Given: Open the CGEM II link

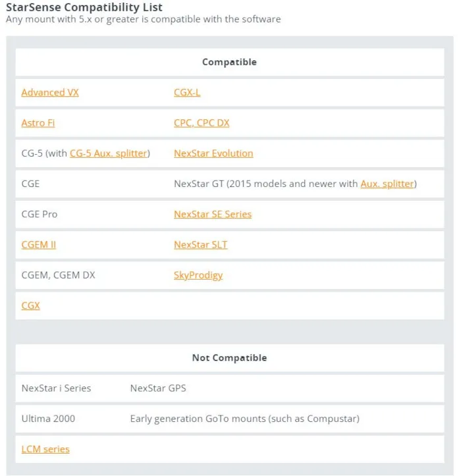Looking at the screenshot, I should (39, 245).
